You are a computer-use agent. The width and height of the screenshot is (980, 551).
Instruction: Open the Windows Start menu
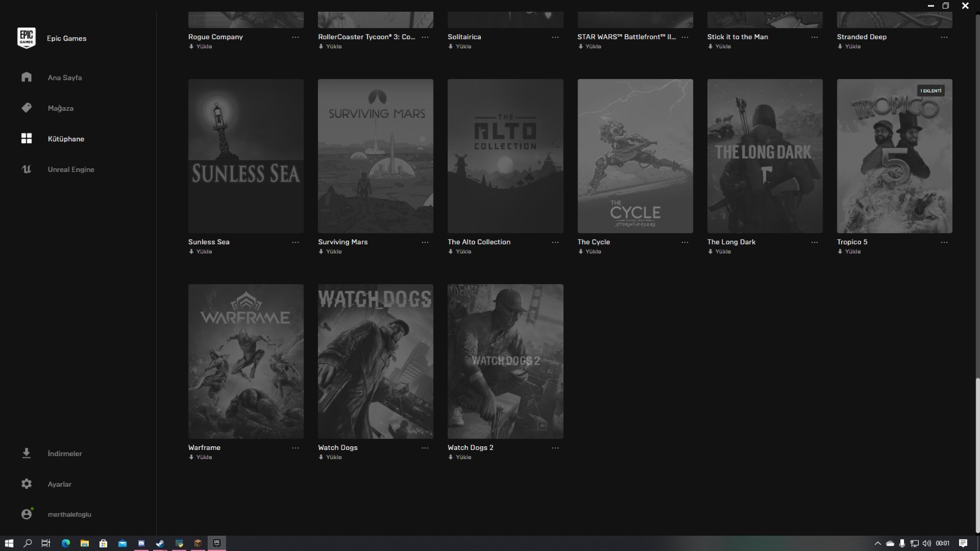point(9,543)
